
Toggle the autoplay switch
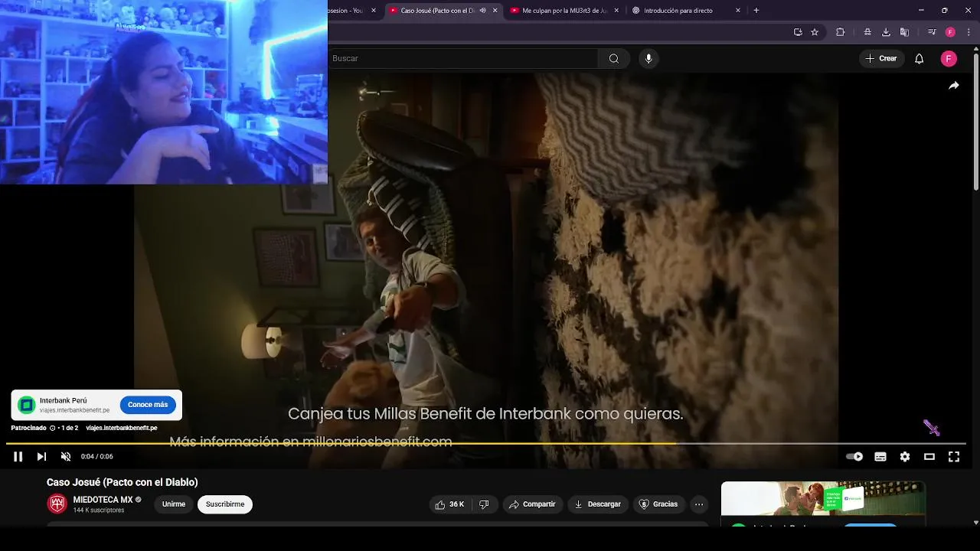[x=854, y=457]
